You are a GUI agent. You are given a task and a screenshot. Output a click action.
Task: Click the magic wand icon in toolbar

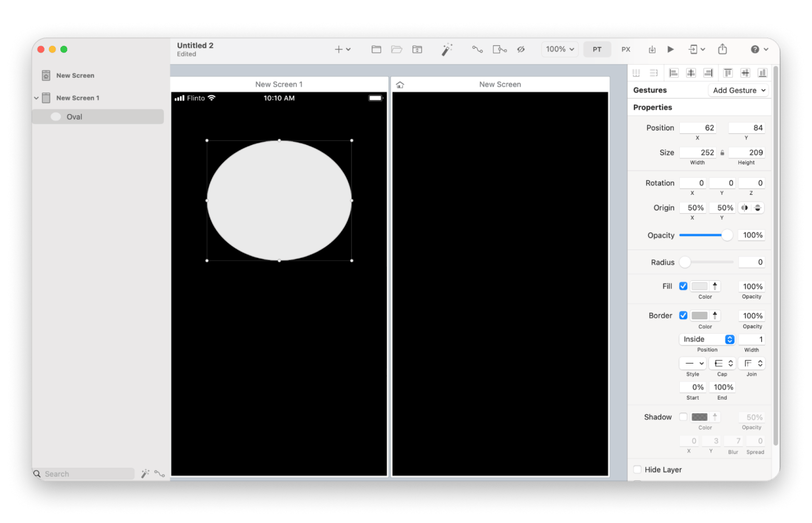click(447, 49)
